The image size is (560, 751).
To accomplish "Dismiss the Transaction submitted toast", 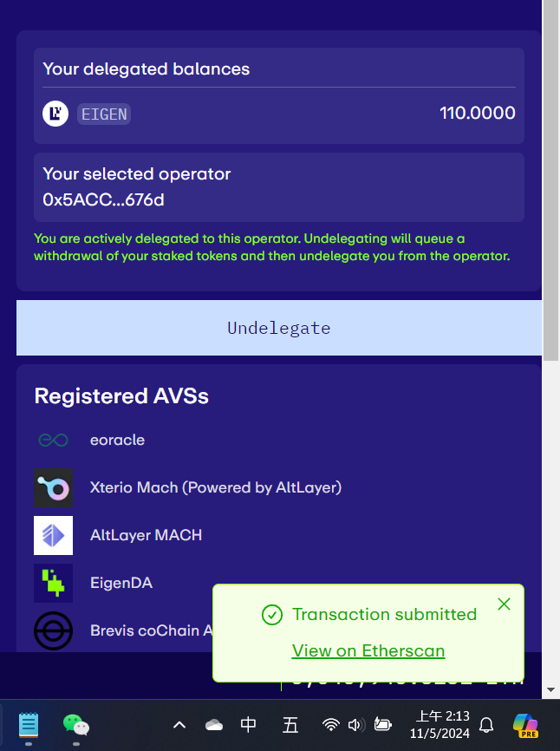I will 504,604.
